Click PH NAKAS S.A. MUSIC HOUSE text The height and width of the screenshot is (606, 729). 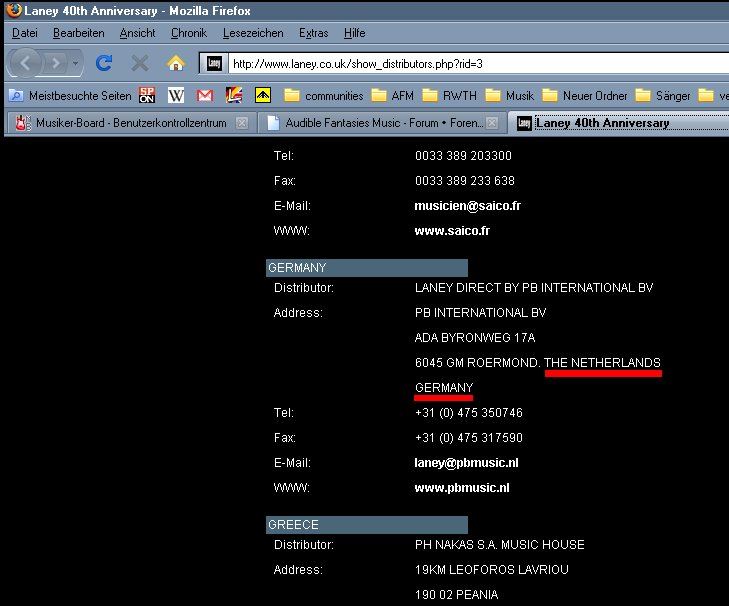tap(499, 545)
